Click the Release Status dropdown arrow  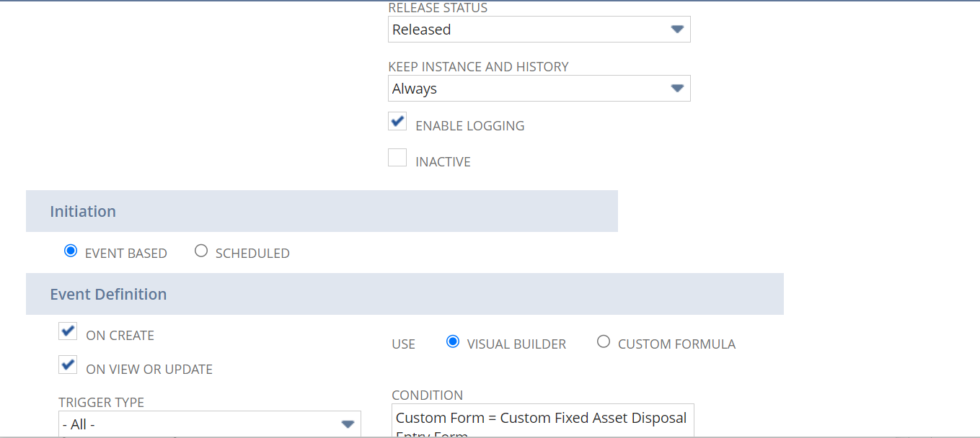pyautogui.click(x=676, y=30)
